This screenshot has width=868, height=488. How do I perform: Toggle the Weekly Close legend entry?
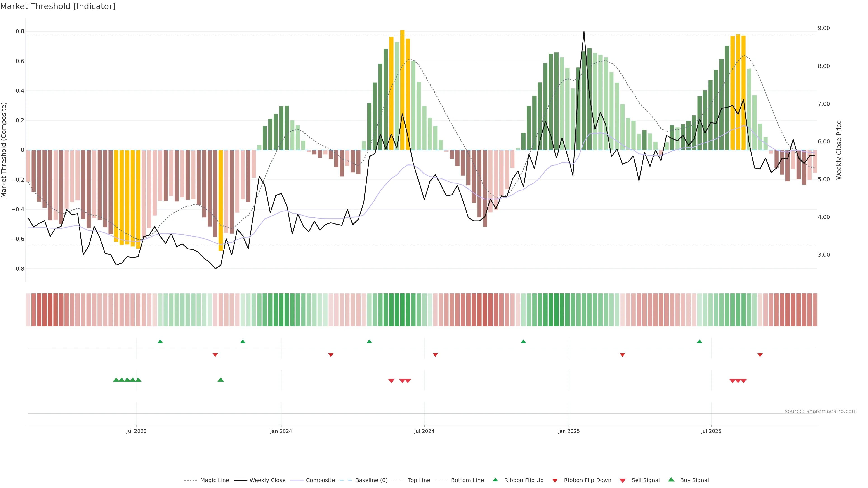[x=267, y=480]
